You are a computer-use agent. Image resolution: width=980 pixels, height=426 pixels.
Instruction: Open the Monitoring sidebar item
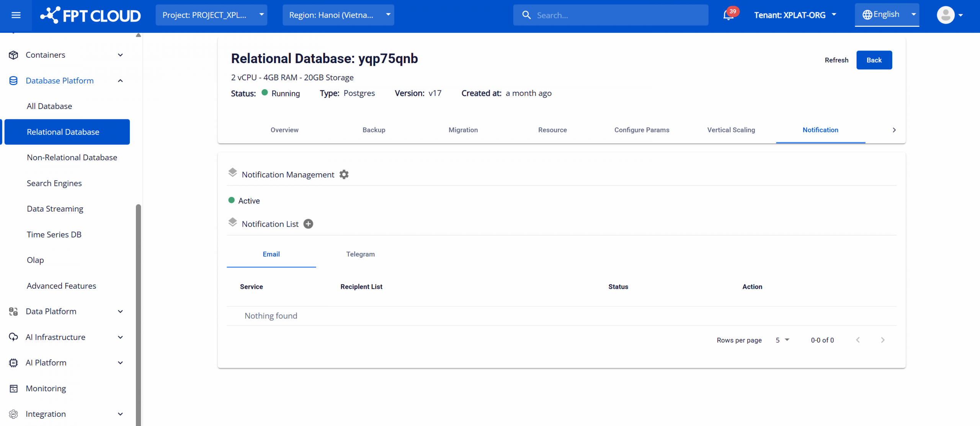pos(46,388)
